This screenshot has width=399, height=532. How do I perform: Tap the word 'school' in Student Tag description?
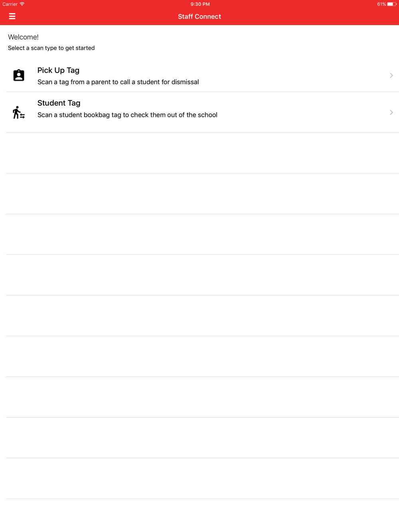[207, 115]
